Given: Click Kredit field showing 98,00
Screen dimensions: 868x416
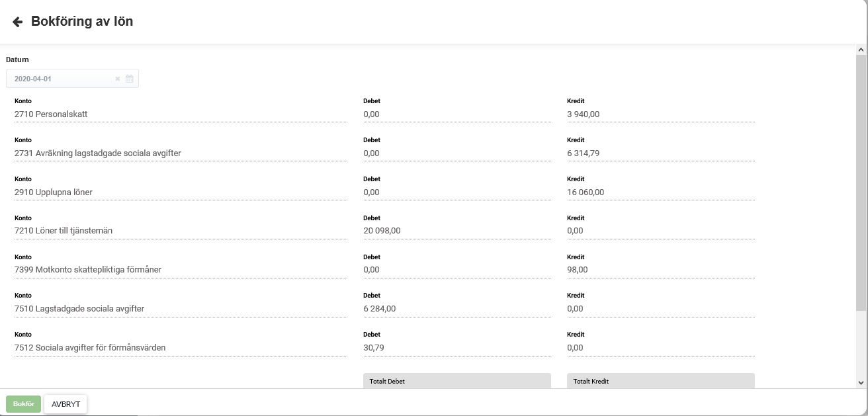Looking at the screenshot, I should [x=660, y=270].
